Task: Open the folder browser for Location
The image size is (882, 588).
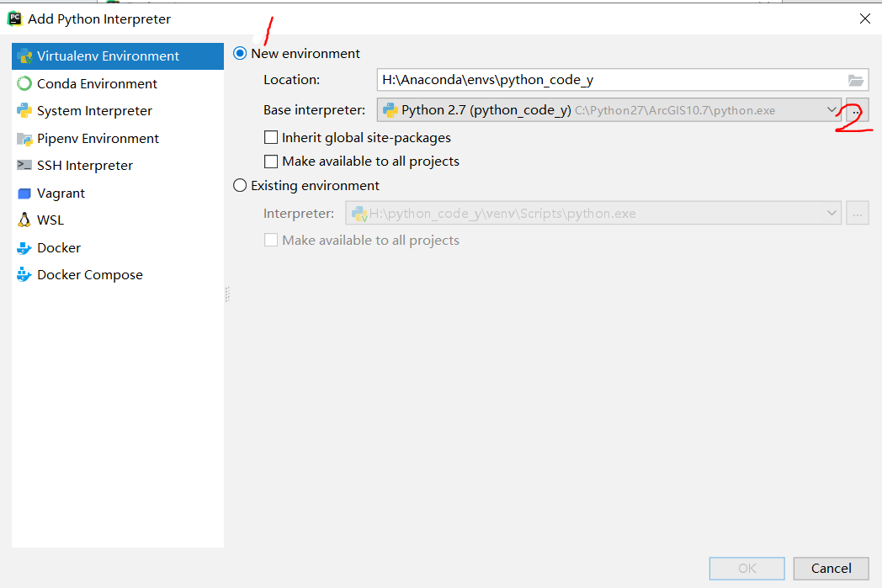Action: [x=855, y=80]
